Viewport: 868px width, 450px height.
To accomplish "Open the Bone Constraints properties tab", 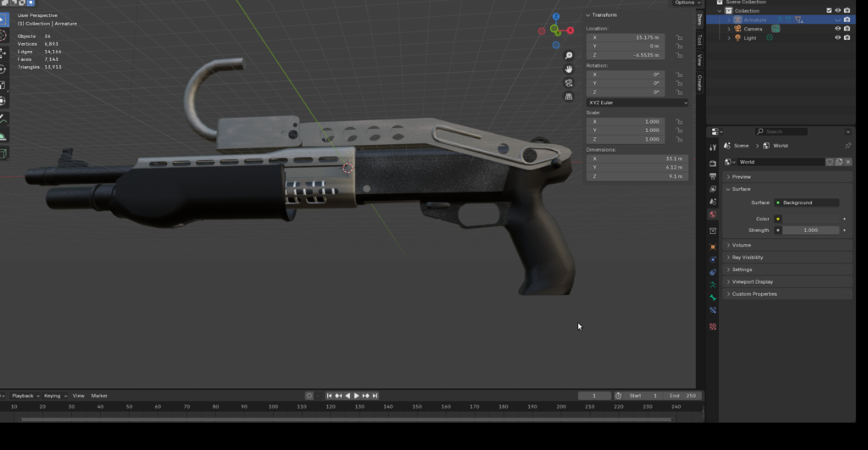I will 713,310.
